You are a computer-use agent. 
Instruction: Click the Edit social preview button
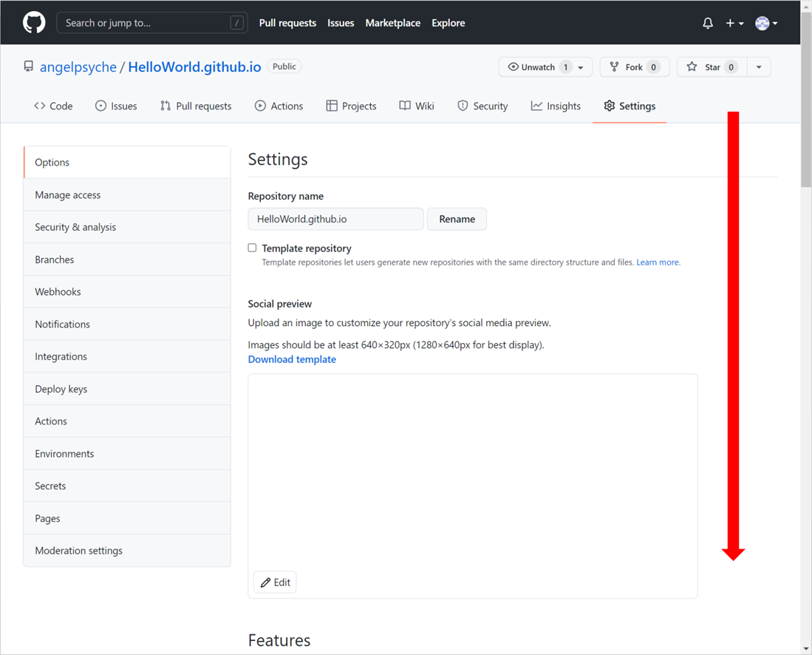(x=275, y=583)
